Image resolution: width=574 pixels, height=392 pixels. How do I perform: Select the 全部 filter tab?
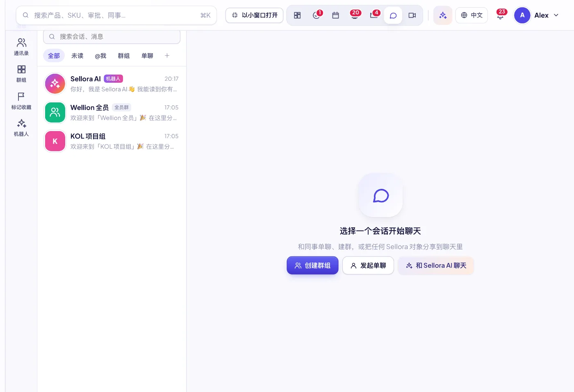point(54,56)
